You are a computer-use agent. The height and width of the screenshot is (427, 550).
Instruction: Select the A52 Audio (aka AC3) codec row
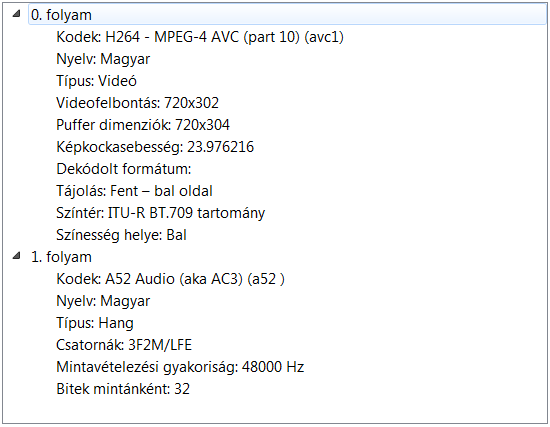click(170, 279)
